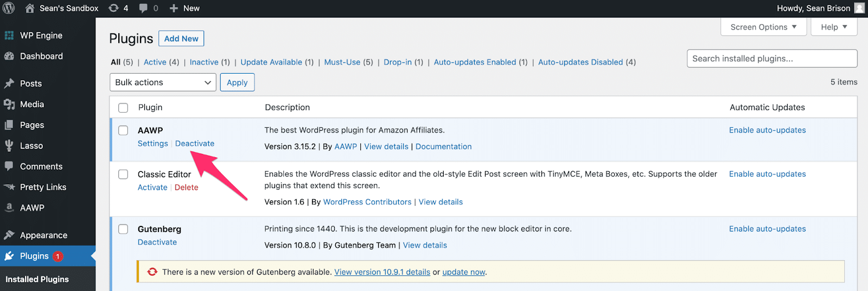Open AAWP Documentation link

click(444, 146)
